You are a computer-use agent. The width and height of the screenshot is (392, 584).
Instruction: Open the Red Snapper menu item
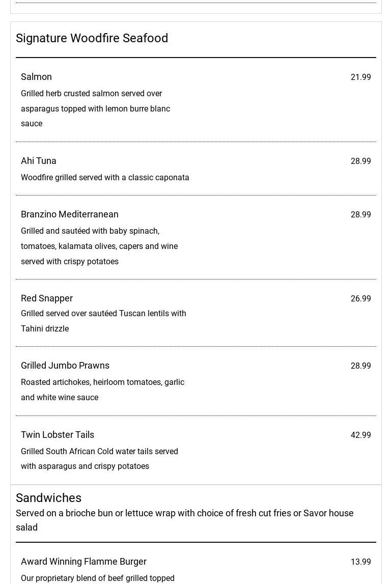47,298
